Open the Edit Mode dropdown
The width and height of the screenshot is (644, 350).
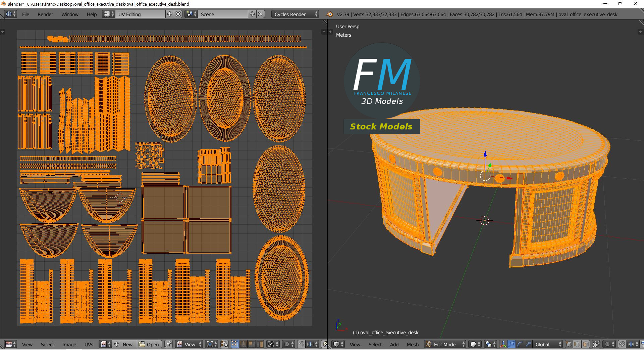[x=445, y=344]
